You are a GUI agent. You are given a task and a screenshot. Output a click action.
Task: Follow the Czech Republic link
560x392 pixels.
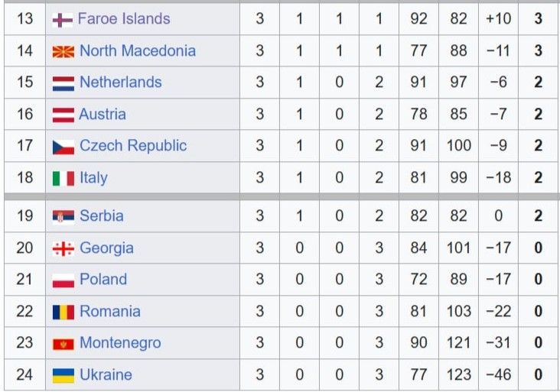pos(132,145)
